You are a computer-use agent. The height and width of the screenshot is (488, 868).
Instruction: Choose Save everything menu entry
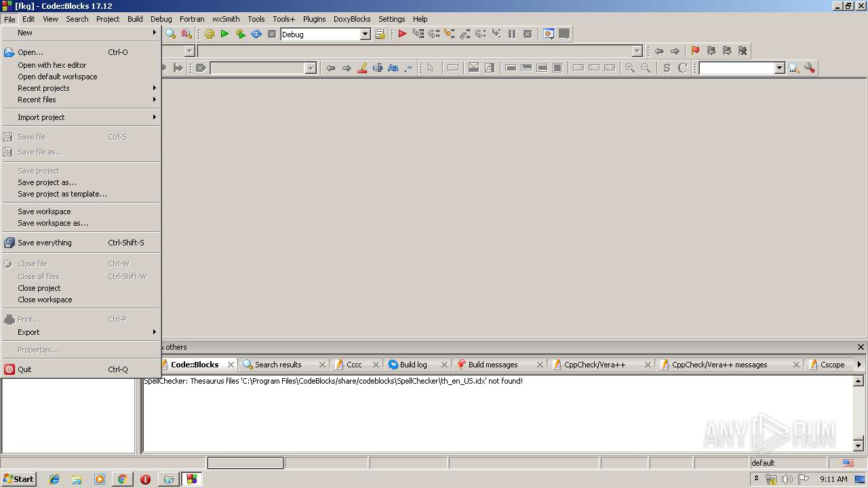pyautogui.click(x=81, y=243)
